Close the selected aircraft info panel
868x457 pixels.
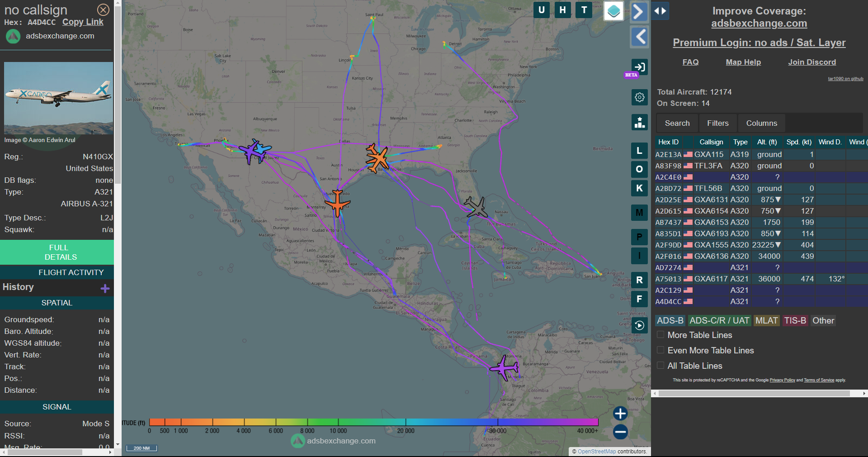tap(103, 10)
